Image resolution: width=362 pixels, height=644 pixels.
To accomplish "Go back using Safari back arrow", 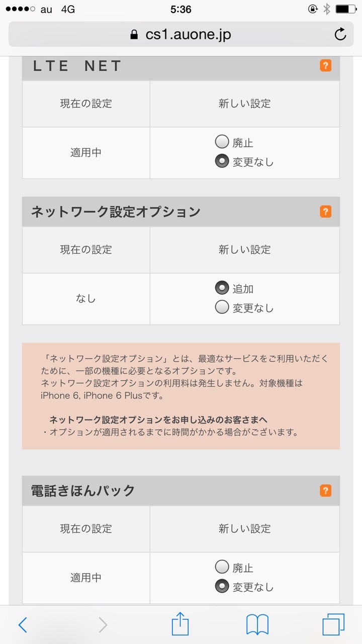I will click(23, 625).
